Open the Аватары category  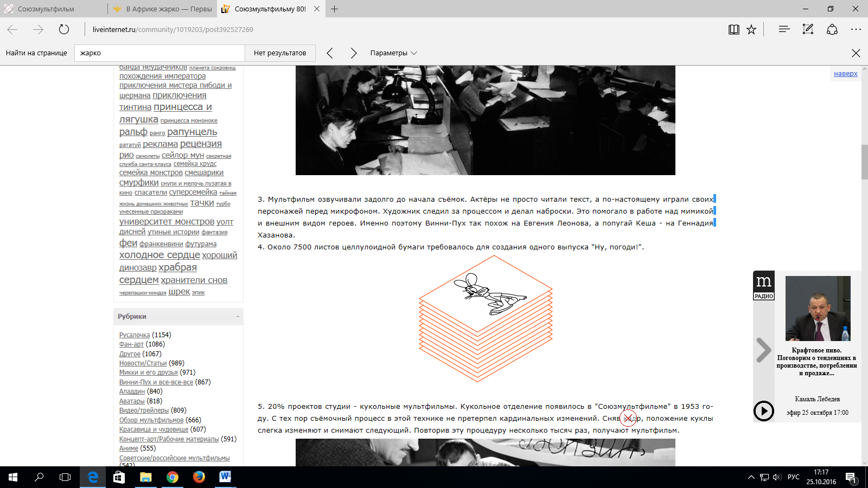point(132,401)
